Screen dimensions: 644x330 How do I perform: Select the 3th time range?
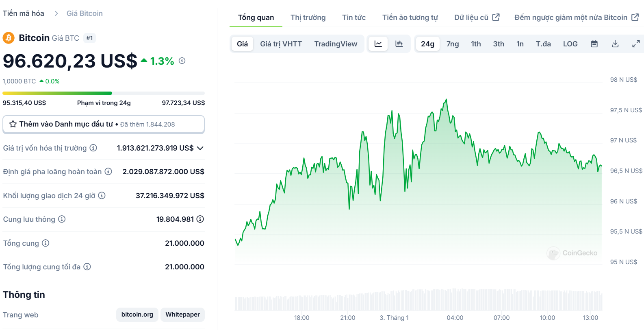[499, 44]
